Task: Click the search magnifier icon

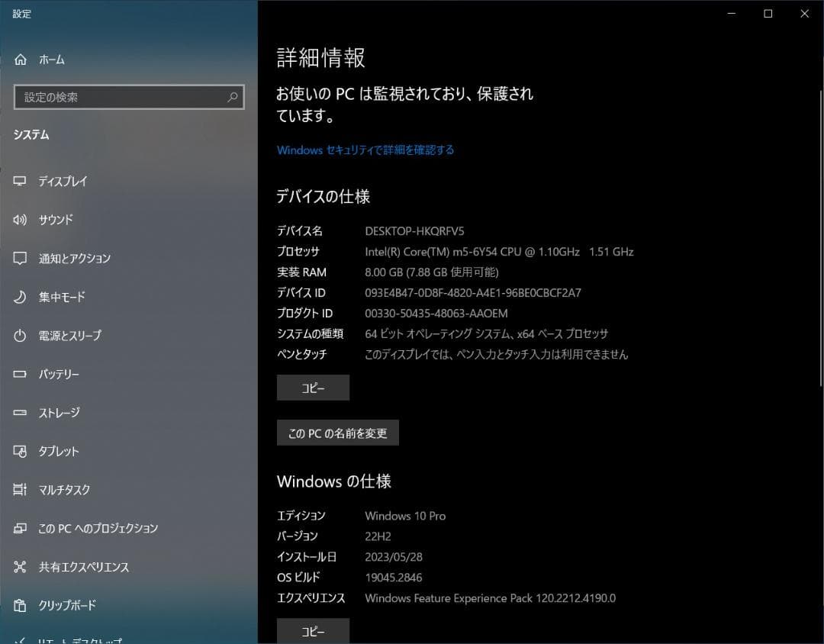Action: coord(232,97)
